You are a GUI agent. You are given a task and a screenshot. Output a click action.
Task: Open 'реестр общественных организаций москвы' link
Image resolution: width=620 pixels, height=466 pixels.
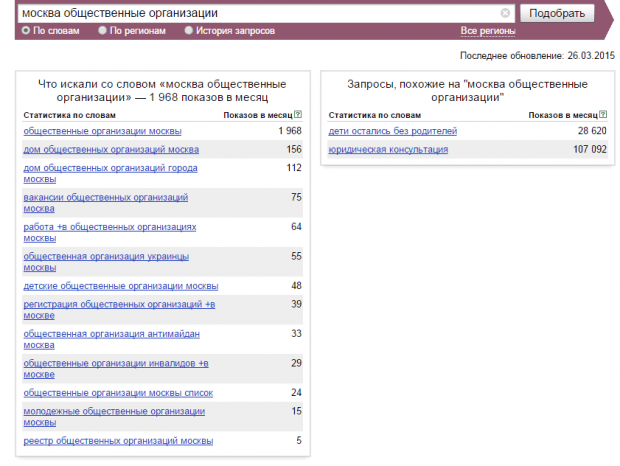(x=118, y=441)
